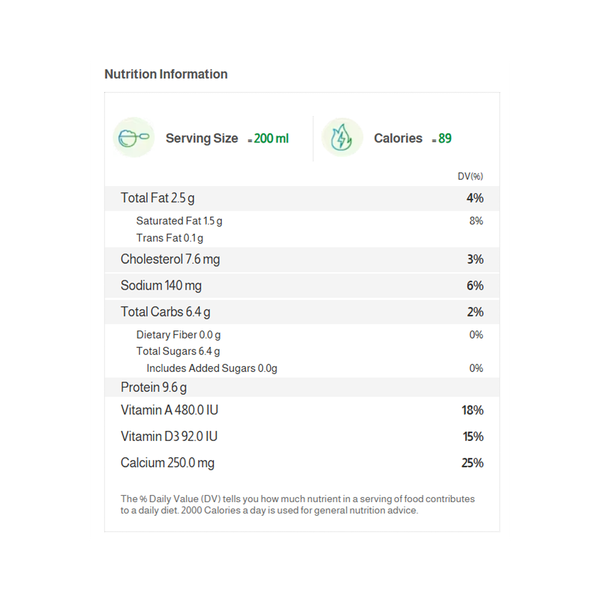Click the Saturated Fat 1.5 g line

pos(179,221)
